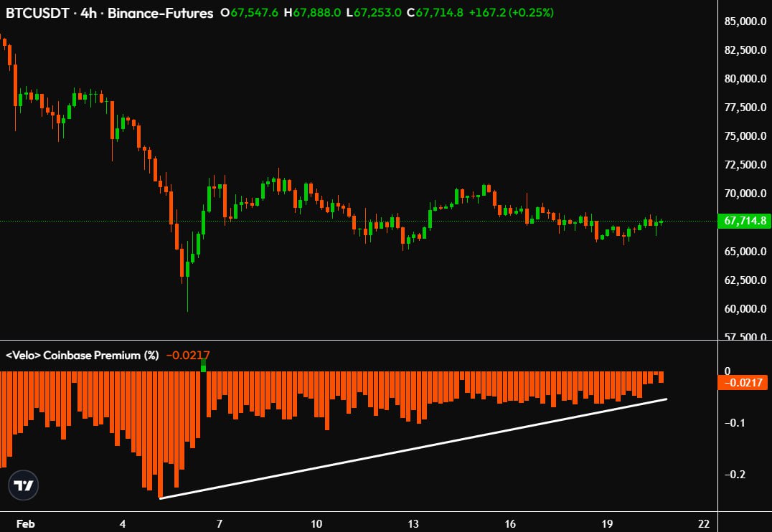
Task: Click the open value O67,547.6
Action: click(x=249, y=13)
